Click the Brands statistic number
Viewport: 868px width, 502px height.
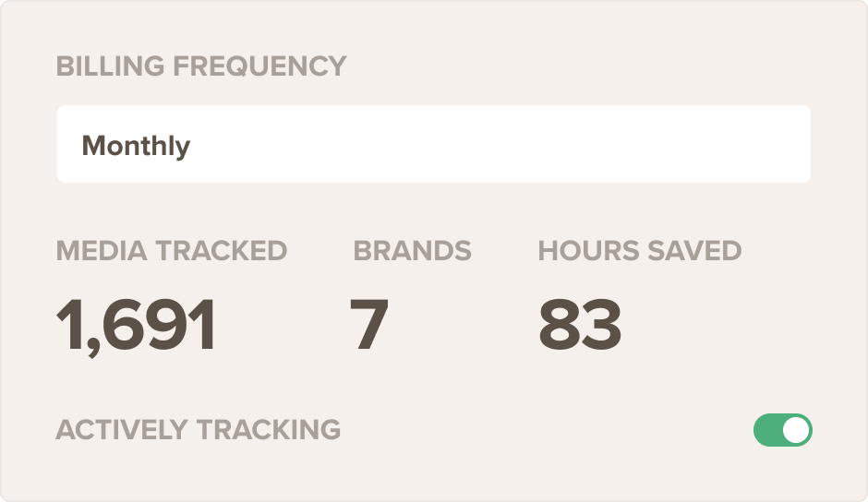click(369, 326)
